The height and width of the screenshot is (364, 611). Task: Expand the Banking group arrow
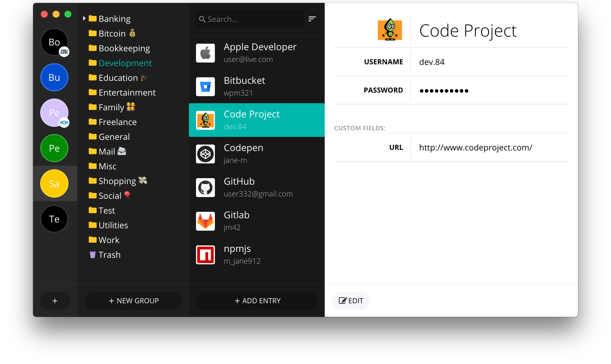(x=84, y=19)
